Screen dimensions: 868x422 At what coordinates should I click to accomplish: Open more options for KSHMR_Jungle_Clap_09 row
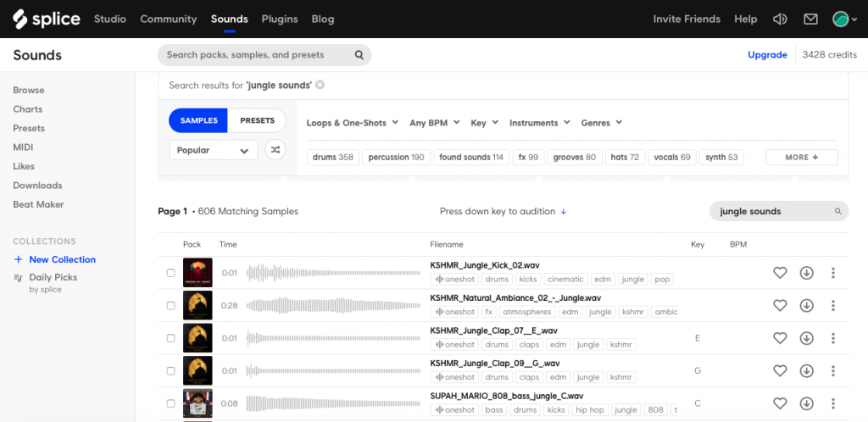[833, 370]
